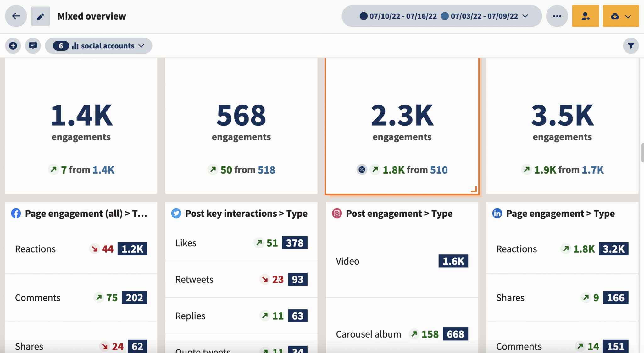This screenshot has height=353, width=644.
Task: Open the filter icon on the right
Action: click(x=631, y=46)
